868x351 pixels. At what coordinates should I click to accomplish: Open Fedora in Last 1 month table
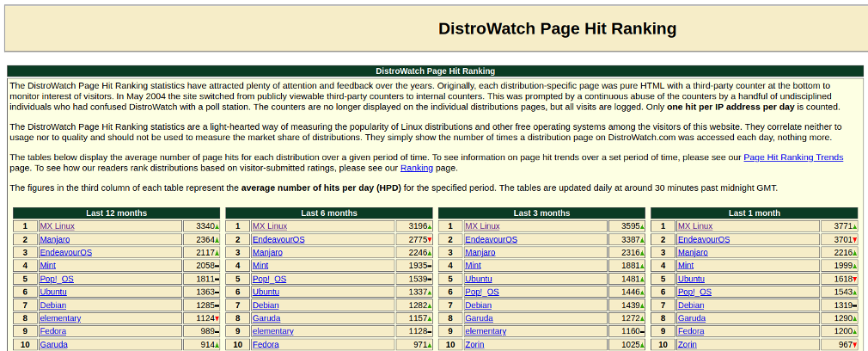pyautogui.click(x=690, y=331)
